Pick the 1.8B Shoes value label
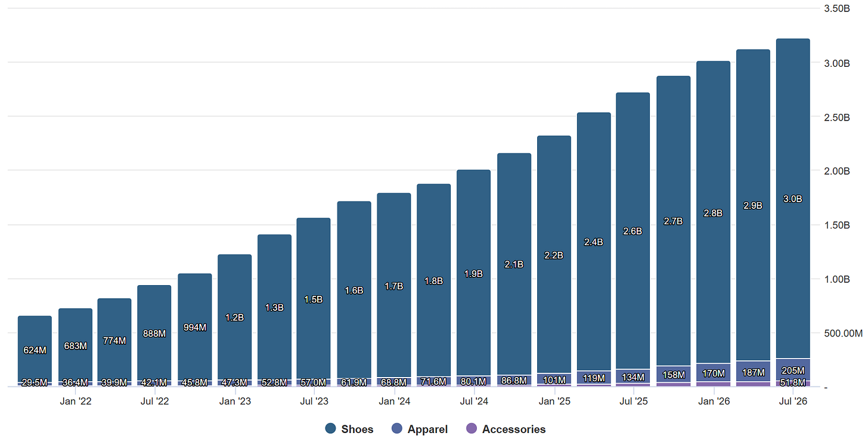 [433, 281]
